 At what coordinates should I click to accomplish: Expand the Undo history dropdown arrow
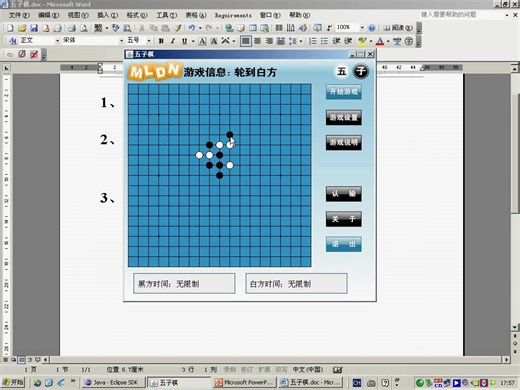(200, 28)
